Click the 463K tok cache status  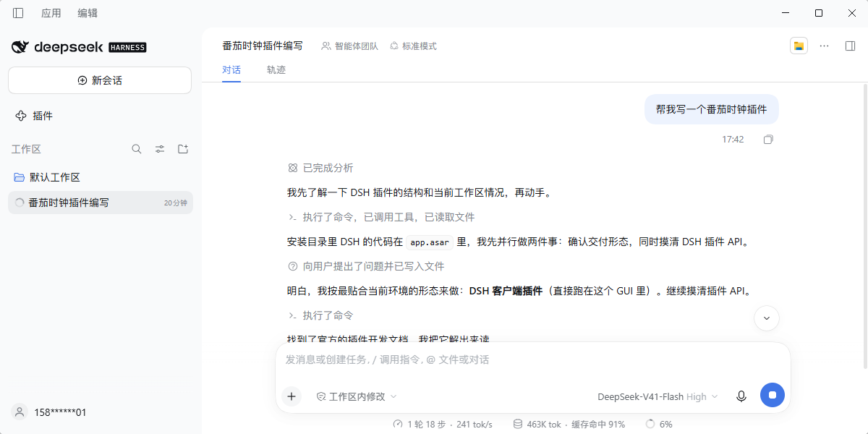tap(569, 424)
